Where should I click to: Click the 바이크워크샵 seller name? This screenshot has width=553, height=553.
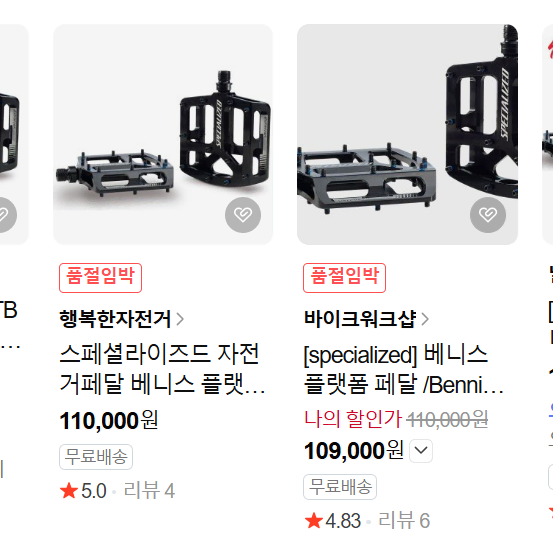coord(360,319)
